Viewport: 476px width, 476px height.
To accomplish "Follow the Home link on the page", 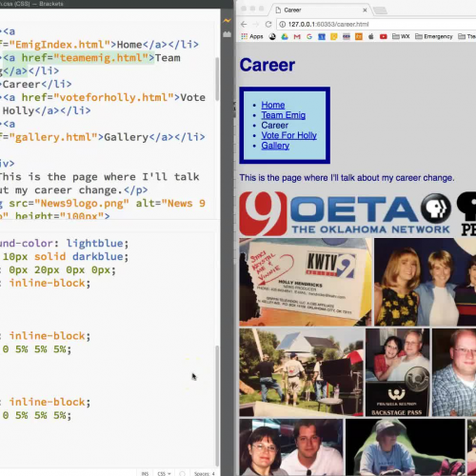I will point(273,105).
